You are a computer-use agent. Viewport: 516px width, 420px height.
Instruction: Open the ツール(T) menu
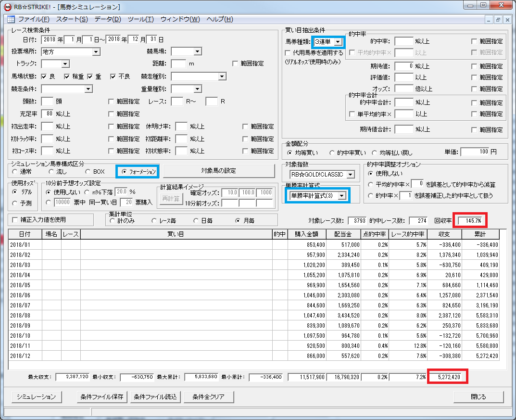(x=140, y=19)
